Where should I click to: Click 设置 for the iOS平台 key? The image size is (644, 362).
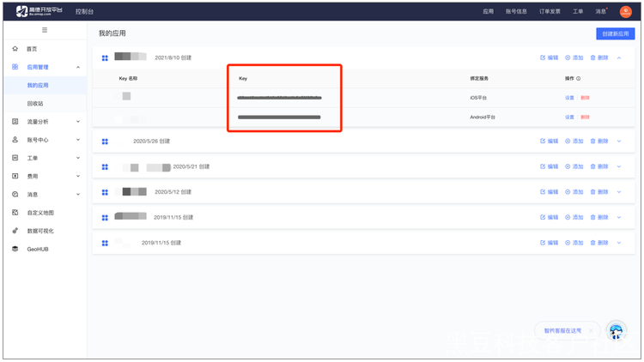point(569,98)
